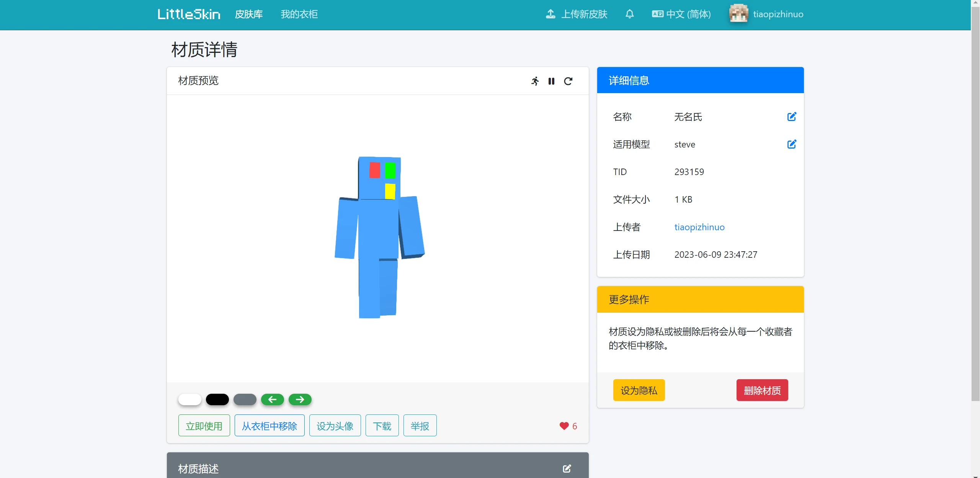The width and height of the screenshot is (980, 478).
Task: Open the uploader tiaopizhinuo profile link
Action: click(x=699, y=227)
